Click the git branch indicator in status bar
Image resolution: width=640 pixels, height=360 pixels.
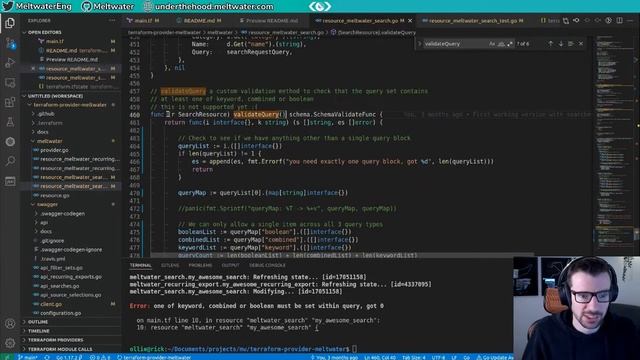coord(28,357)
